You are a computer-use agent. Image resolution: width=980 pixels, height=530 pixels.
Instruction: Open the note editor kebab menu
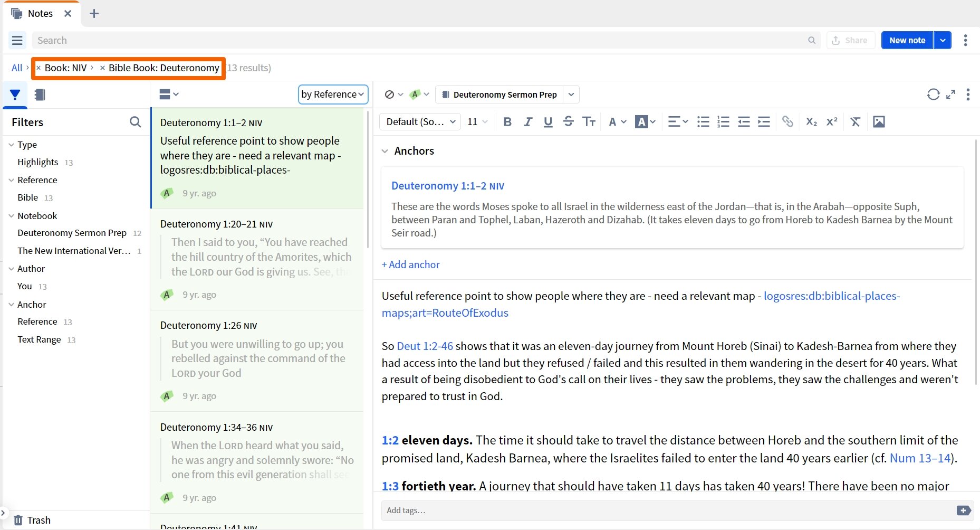(x=967, y=94)
